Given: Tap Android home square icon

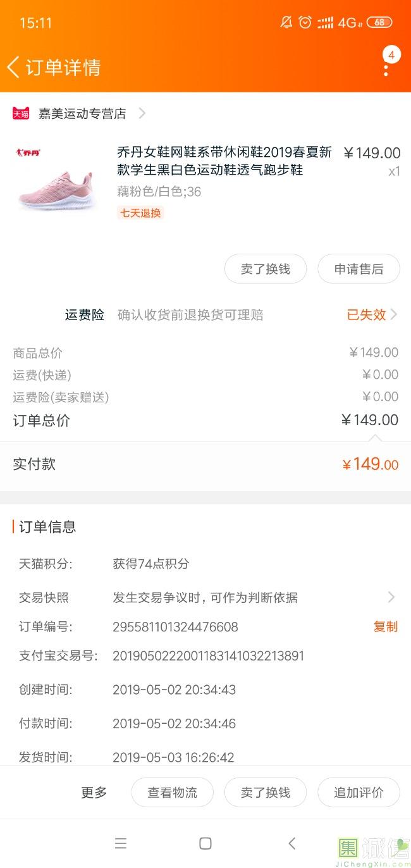Looking at the screenshot, I should click(x=205, y=843).
